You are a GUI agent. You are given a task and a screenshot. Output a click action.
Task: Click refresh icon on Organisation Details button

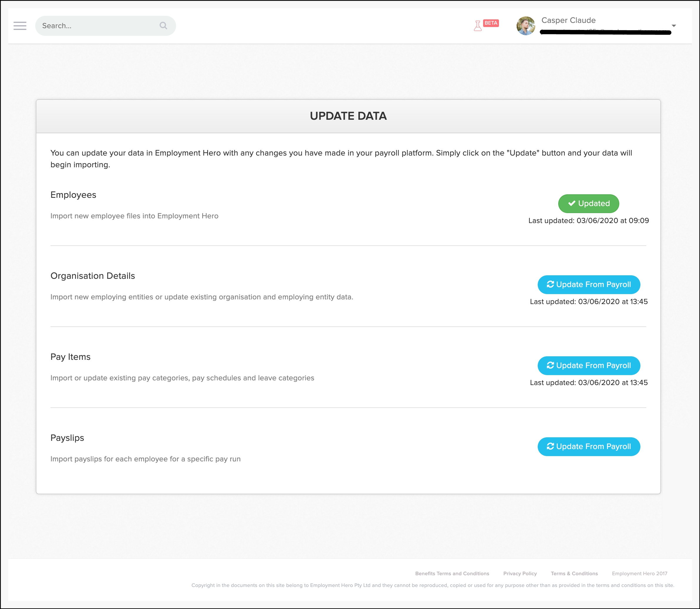(x=550, y=284)
